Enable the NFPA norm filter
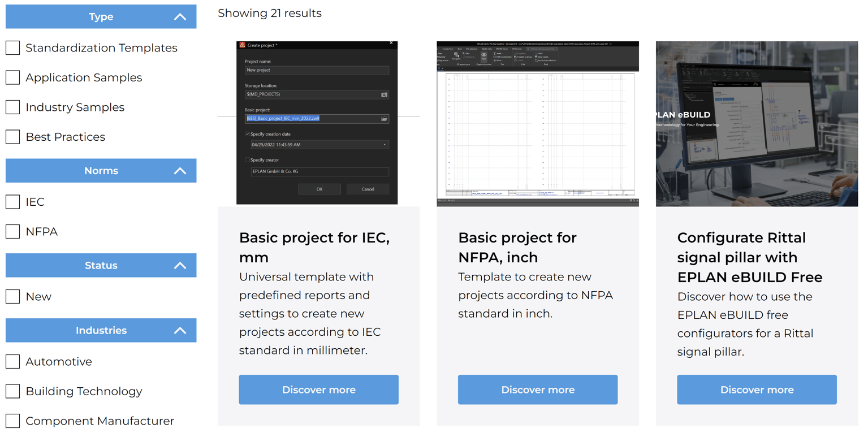Image resolution: width=868 pixels, height=437 pixels. click(x=13, y=231)
